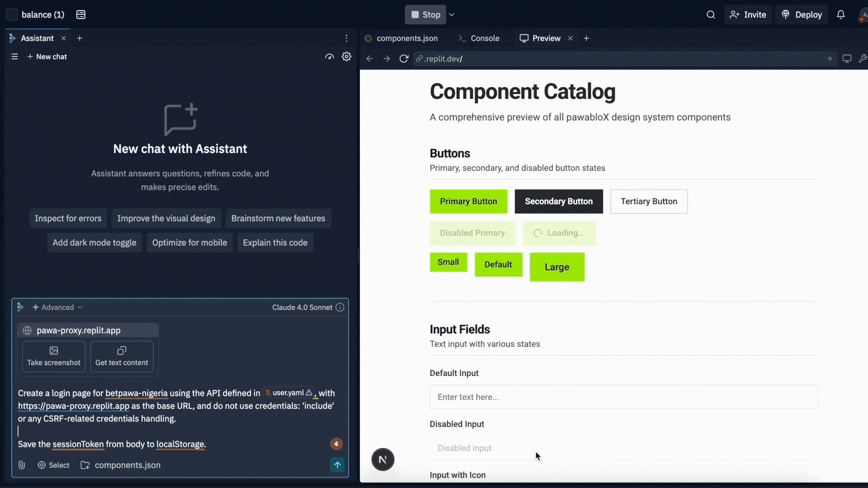Send the prompt with the arrow button
868x488 pixels.
(337, 465)
